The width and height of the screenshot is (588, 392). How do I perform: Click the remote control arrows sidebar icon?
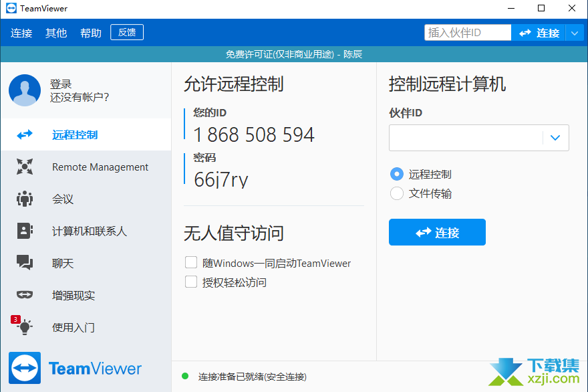click(25, 134)
